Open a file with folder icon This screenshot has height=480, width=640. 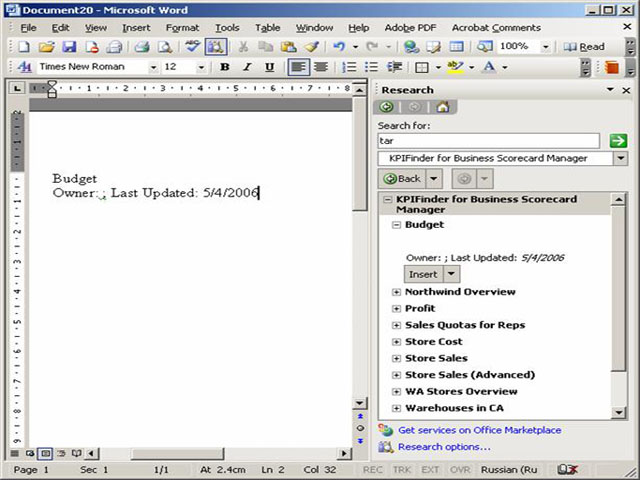(47, 47)
